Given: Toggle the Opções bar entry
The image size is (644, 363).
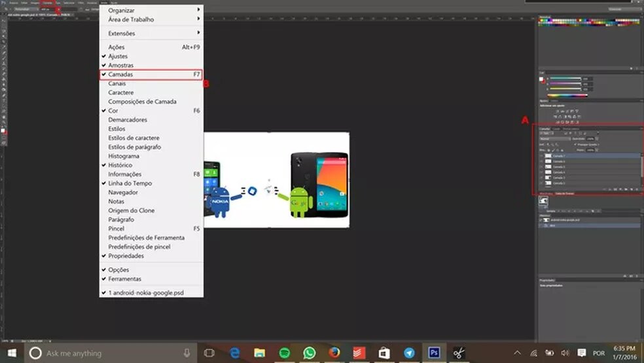Looking at the screenshot, I should [151, 270].
